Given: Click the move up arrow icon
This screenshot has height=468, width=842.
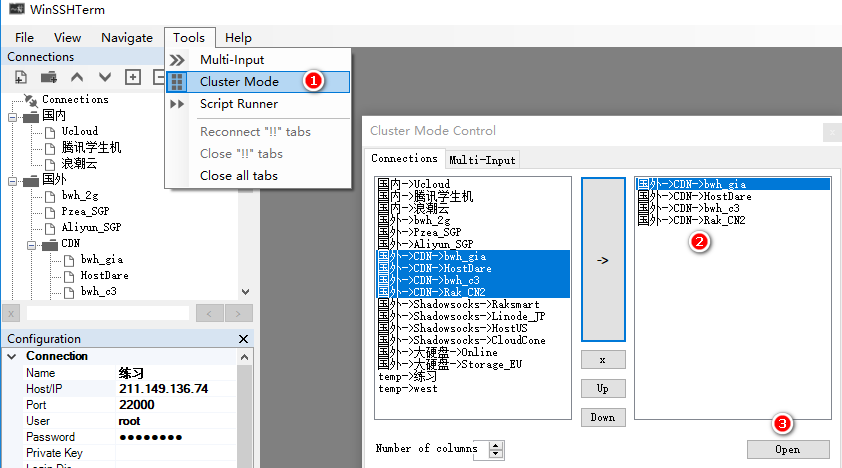Looking at the screenshot, I should [x=77, y=77].
